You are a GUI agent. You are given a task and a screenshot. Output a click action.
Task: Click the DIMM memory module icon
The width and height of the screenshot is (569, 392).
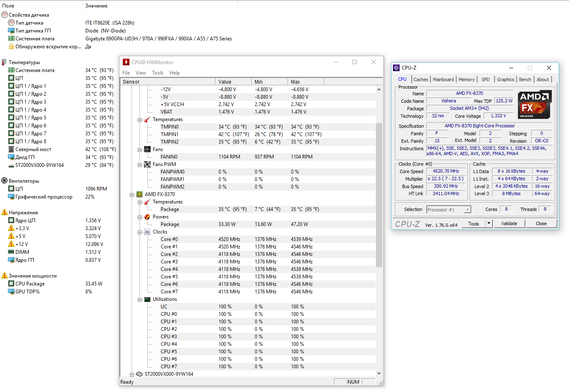coord(11,252)
